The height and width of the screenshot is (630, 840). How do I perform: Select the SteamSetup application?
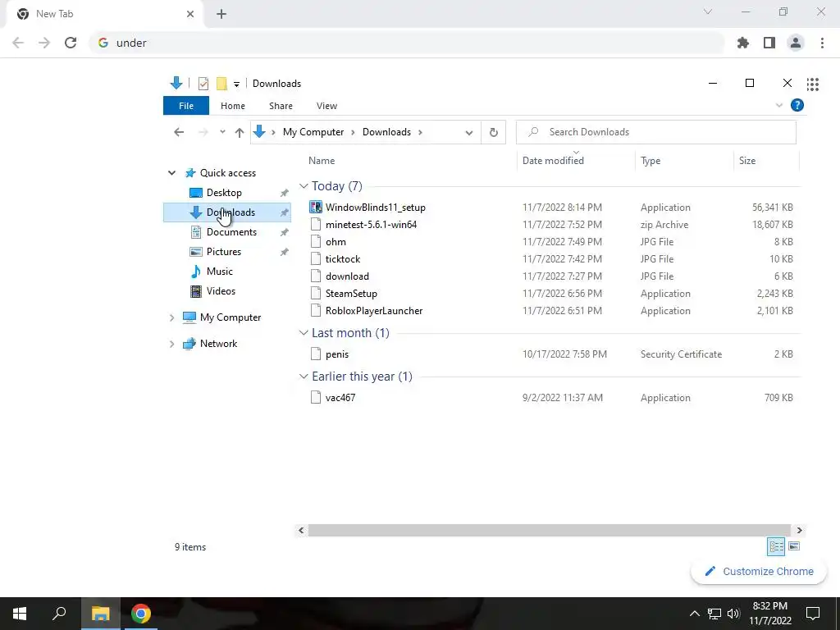[351, 293]
